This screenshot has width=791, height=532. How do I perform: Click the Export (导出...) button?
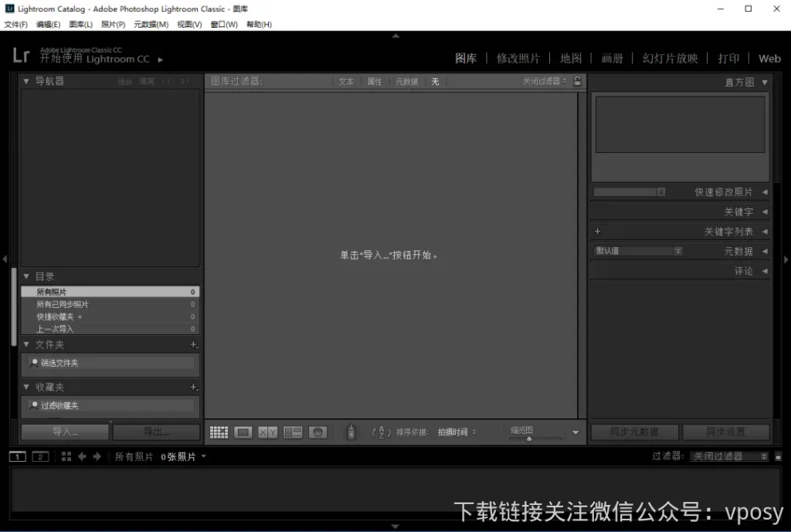[x=156, y=432]
